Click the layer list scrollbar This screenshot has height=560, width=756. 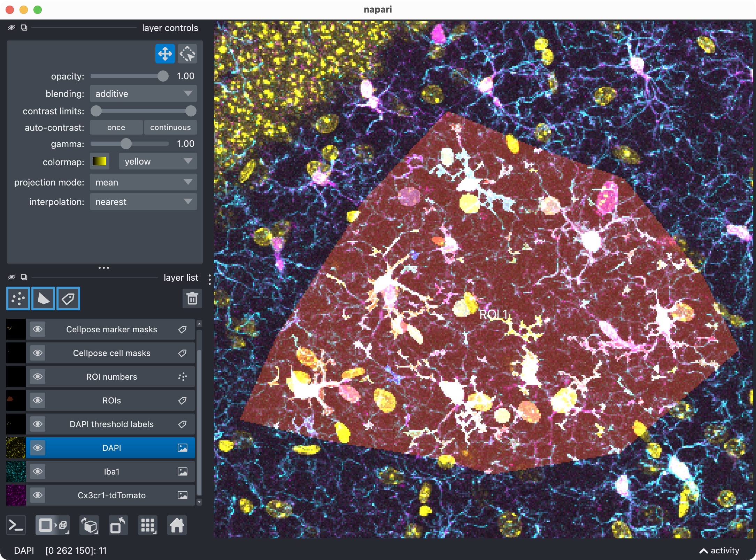[x=199, y=422]
